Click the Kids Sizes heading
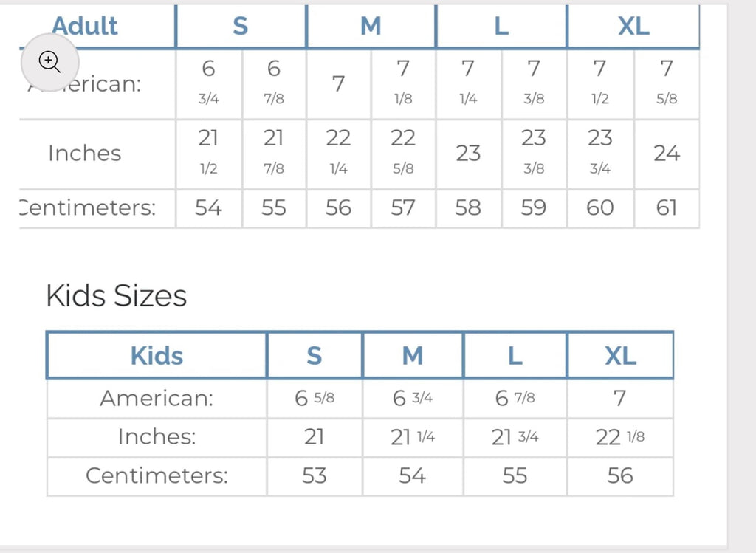Image resolution: width=756 pixels, height=553 pixels. (116, 296)
